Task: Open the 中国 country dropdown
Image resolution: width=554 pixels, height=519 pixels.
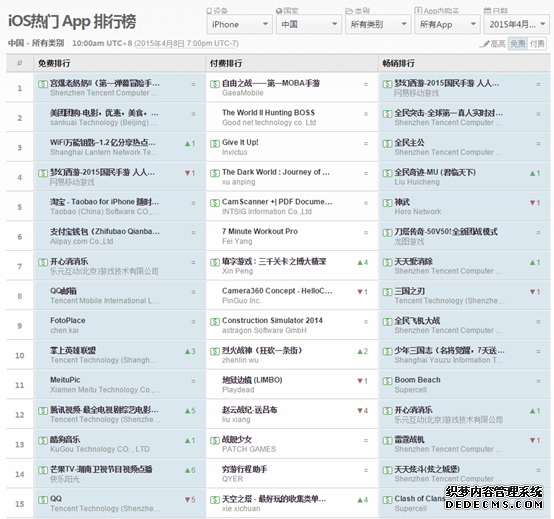Action: click(308, 24)
